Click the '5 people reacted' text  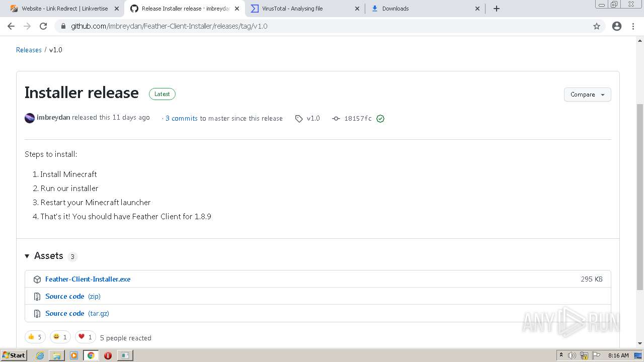(x=126, y=338)
